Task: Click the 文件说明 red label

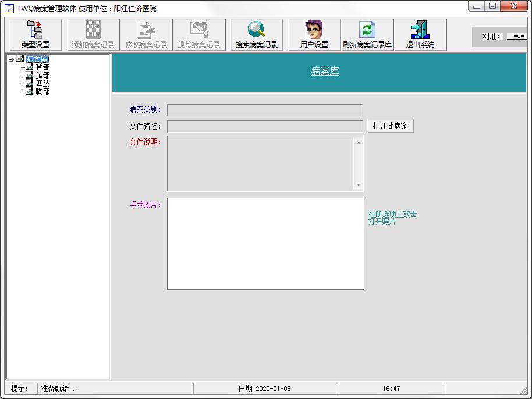Action: [145, 142]
